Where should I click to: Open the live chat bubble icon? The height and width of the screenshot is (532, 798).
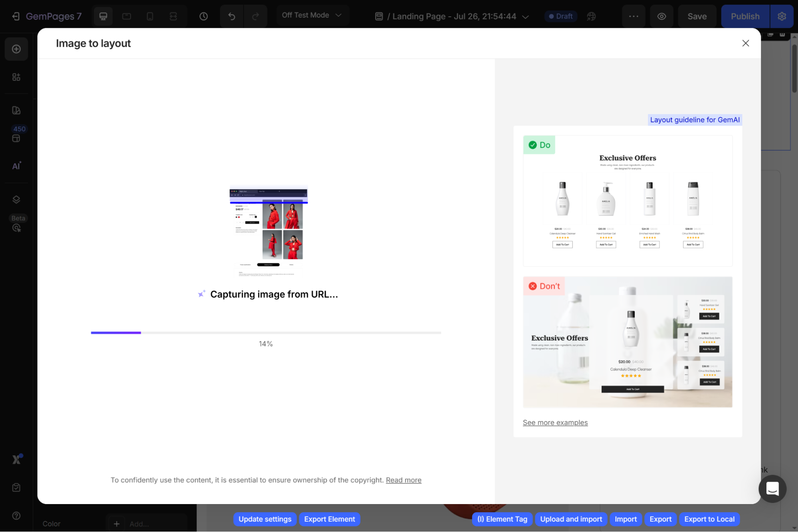[772, 488]
